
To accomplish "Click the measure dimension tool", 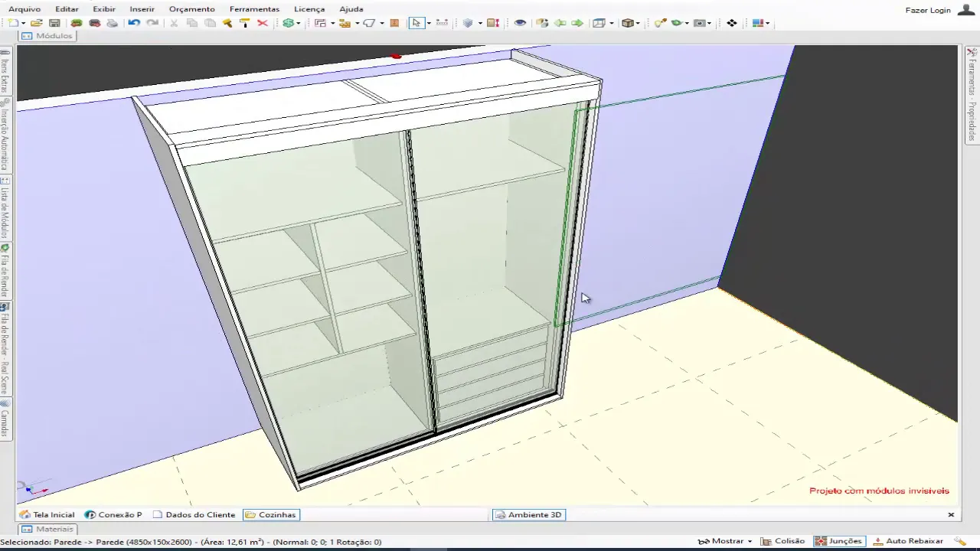I will pyautogui.click(x=442, y=23).
